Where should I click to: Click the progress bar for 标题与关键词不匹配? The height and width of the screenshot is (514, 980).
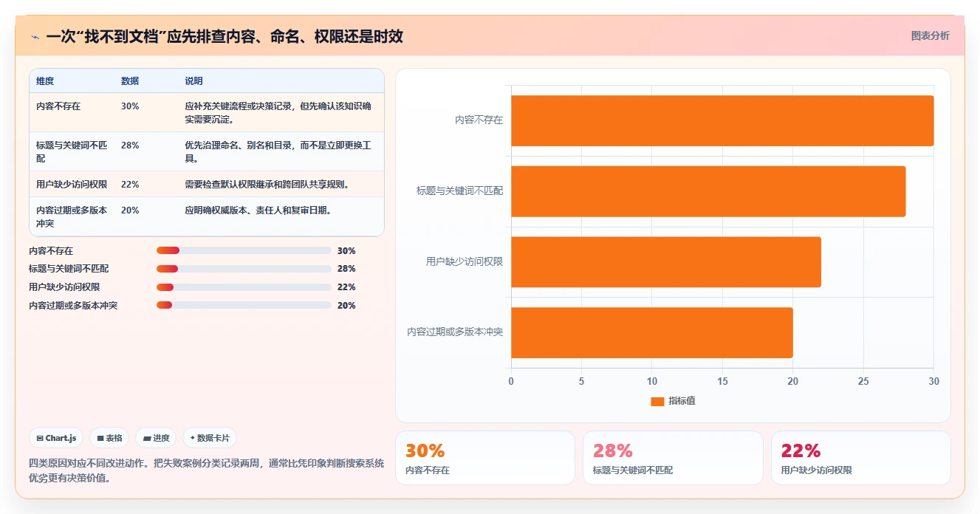point(244,269)
